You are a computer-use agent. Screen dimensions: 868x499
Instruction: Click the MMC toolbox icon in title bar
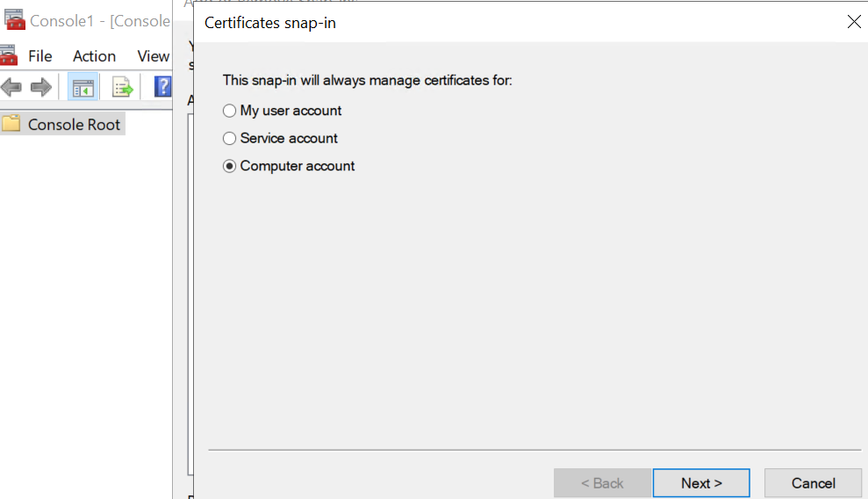(x=13, y=20)
